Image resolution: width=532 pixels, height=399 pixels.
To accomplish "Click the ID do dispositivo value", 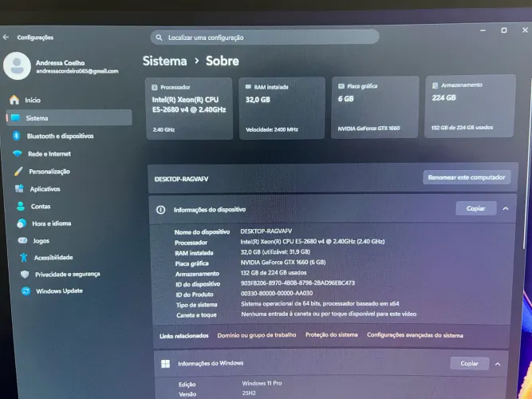I will click(x=298, y=282).
